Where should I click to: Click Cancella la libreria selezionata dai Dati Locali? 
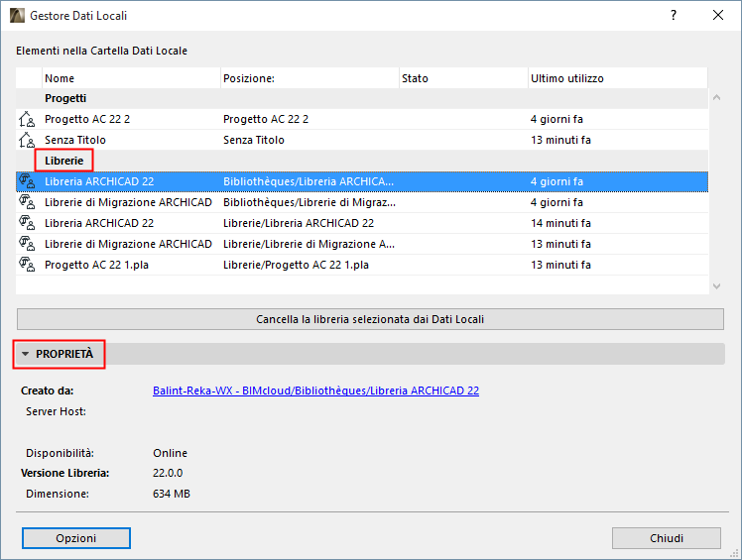pos(370,319)
